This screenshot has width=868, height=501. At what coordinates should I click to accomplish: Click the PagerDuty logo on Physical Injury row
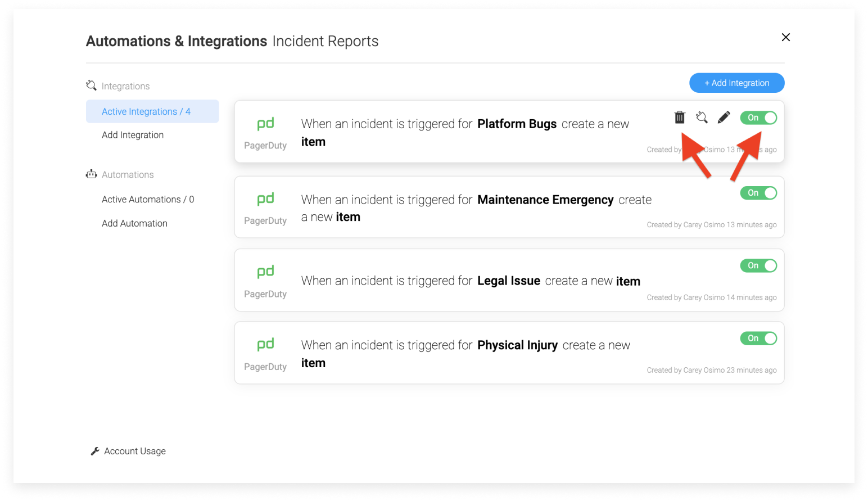[x=265, y=351]
